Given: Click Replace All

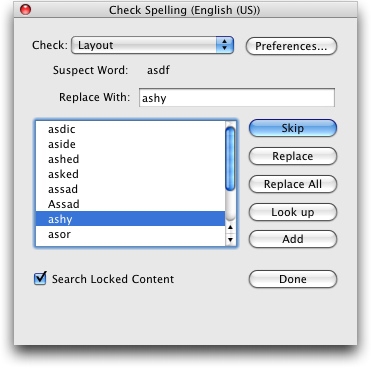Looking at the screenshot, I should click(293, 184).
